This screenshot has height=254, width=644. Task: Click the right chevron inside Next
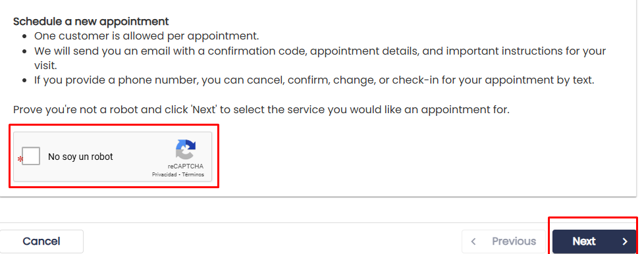[625, 241]
